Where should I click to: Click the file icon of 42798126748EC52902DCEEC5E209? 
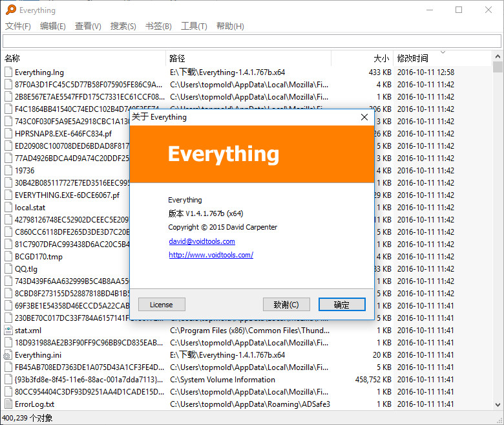8,220
